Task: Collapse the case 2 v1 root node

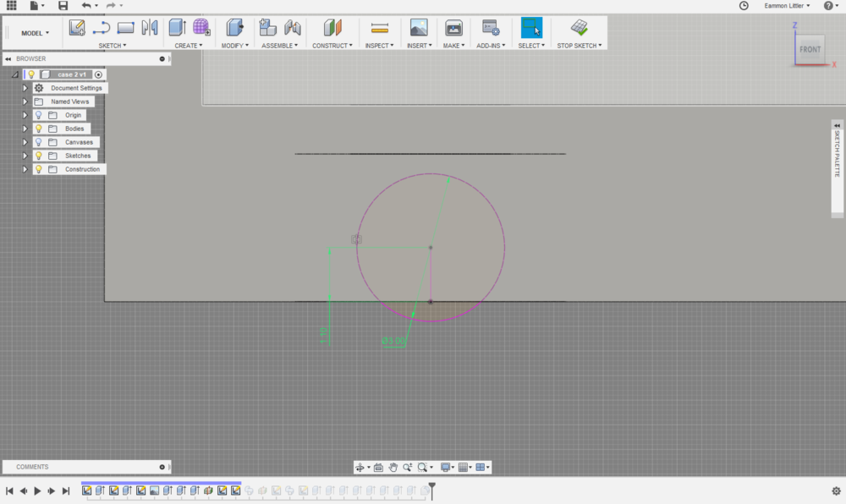Action: [x=15, y=74]
